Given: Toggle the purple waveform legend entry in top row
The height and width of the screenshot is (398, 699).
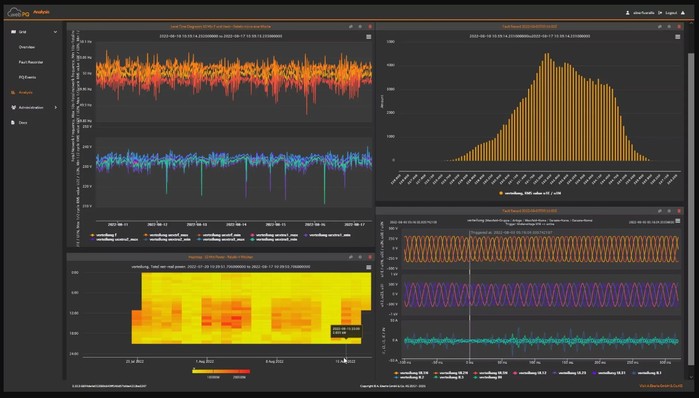Looking at the screenshot, I should pos(609,373).
